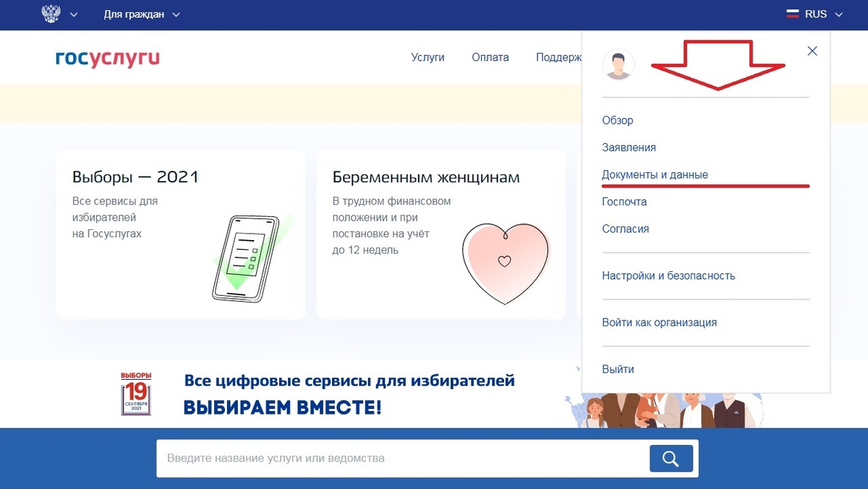Open the Оплата section

(490, 57)
